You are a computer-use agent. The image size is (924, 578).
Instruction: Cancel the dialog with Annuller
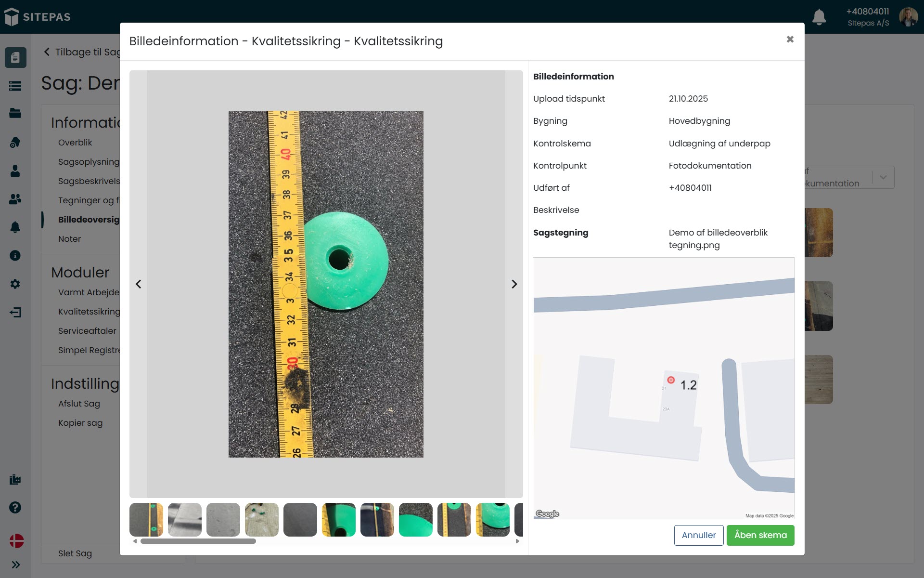[699, 535]
